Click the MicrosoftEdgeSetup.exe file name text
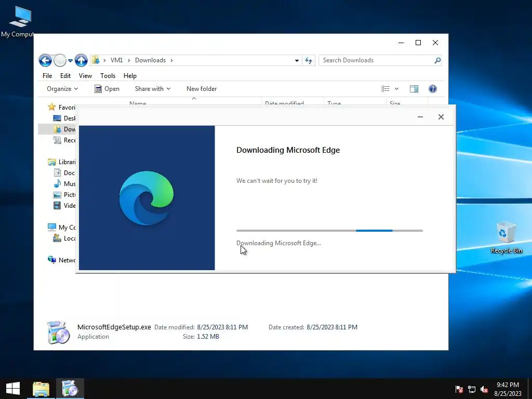 click(114, 327)
